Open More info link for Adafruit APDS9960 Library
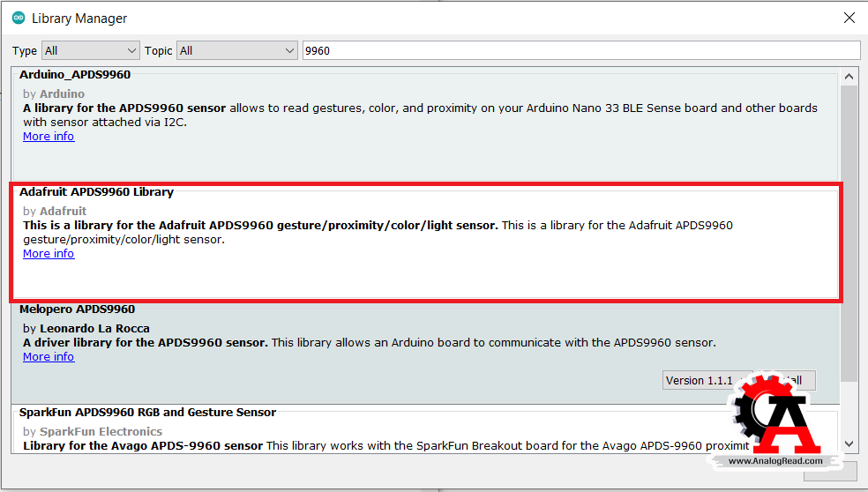Image resolution: width=868 pixels, height=492 pixels. click(49, 253)
